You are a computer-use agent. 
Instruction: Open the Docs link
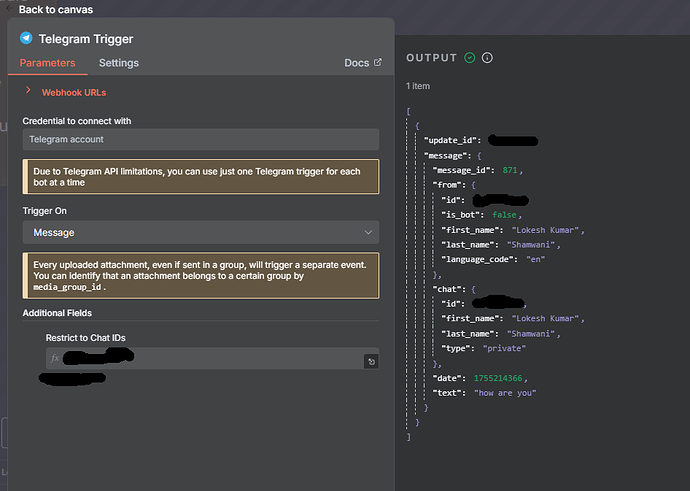tap(356, 63)
